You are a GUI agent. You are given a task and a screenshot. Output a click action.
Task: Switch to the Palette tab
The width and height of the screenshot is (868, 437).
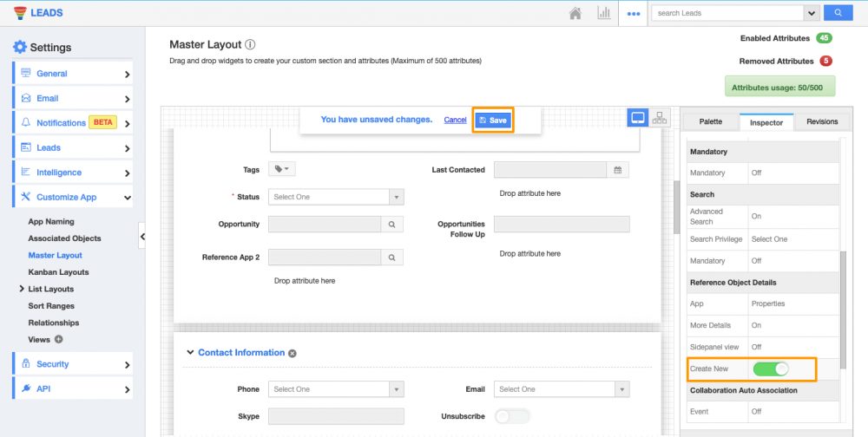coord(710,122)
